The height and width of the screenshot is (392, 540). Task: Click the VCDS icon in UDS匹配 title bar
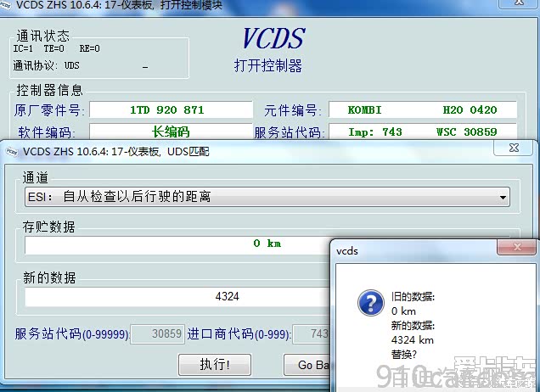click(x=12, y=151)
